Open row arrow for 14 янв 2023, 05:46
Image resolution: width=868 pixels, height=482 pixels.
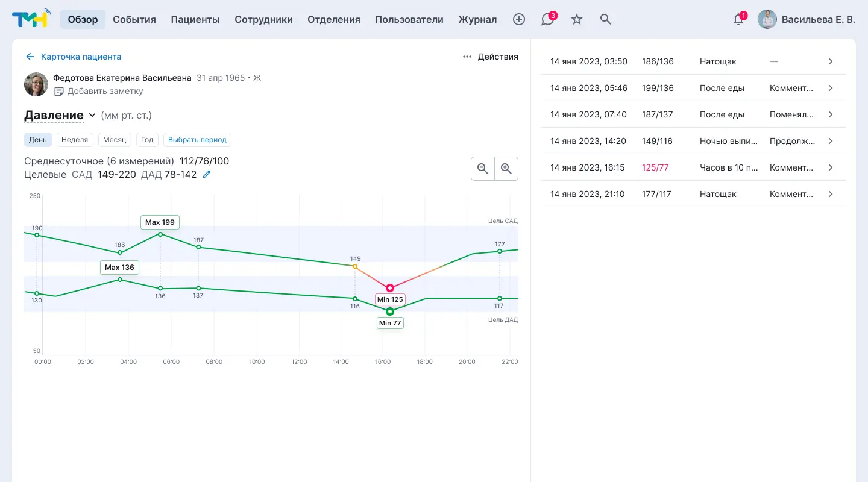click(x=831, y=88)
